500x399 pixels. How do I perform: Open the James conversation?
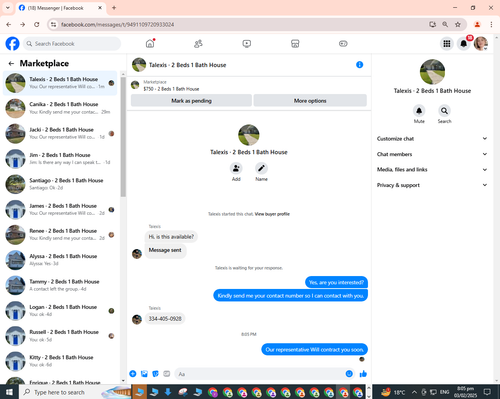click(60, 209)
